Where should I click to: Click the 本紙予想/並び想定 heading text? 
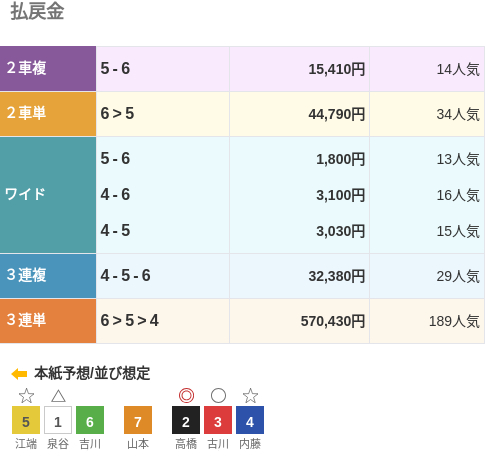point(92,373)
